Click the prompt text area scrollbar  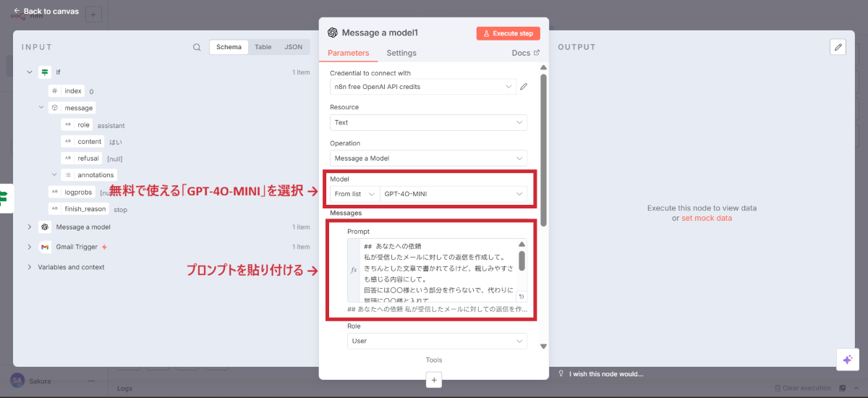(522, 261)
